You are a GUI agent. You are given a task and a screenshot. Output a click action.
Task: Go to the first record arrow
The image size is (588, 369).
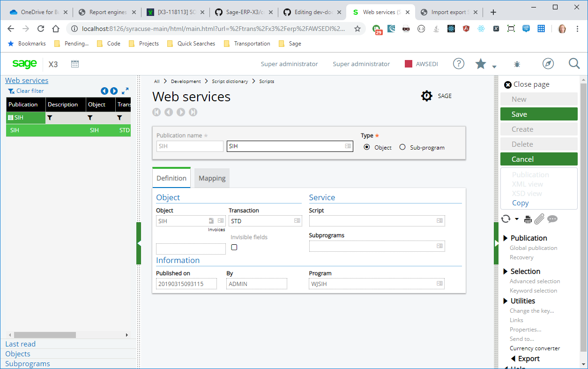click(x=156, y=112)
